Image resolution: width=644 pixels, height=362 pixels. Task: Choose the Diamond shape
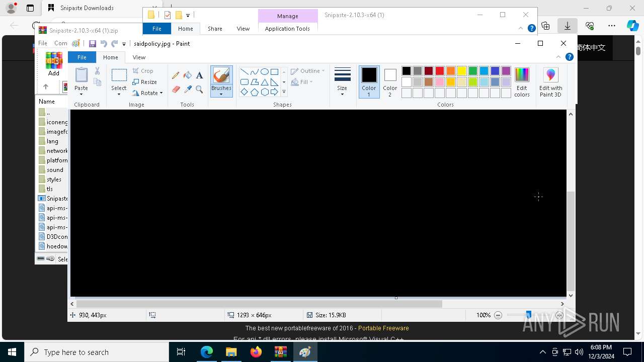(244, 92)
